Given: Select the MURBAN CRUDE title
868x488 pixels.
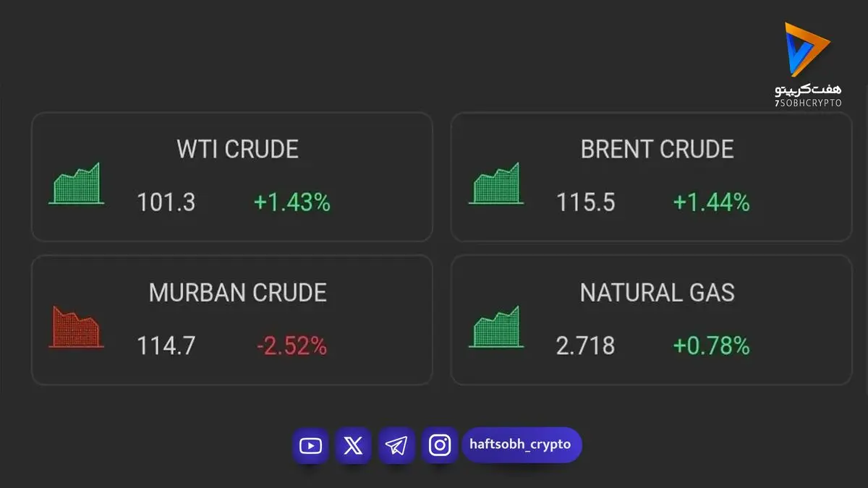Looking at the screenshot, I should coord(237,293).
